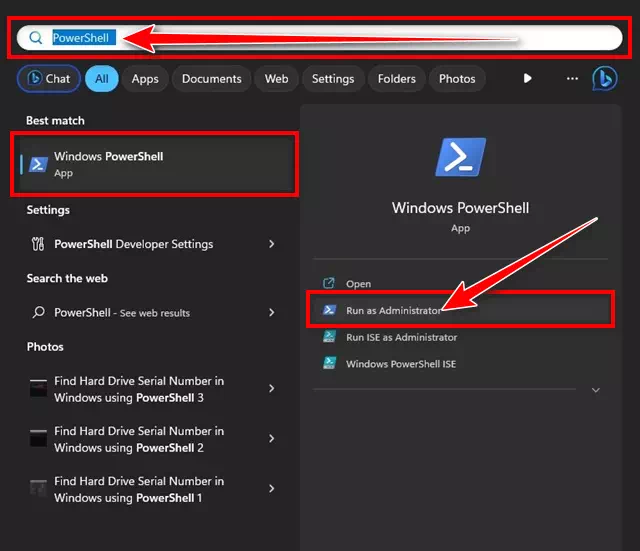Click the web search magnifier icon beside PowerShell
The width and height of the screenshot is (640, 551).
(38, 312)
